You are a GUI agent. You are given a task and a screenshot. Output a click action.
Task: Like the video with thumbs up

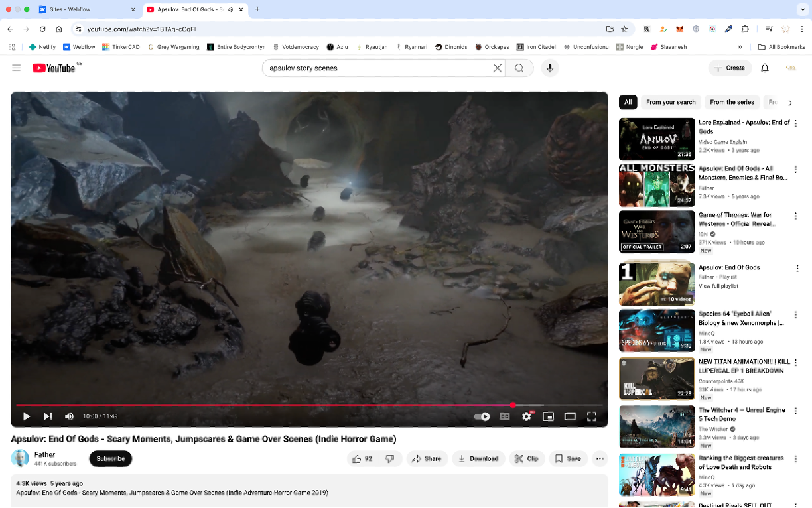pyautogui.click(x=362, y=458)
